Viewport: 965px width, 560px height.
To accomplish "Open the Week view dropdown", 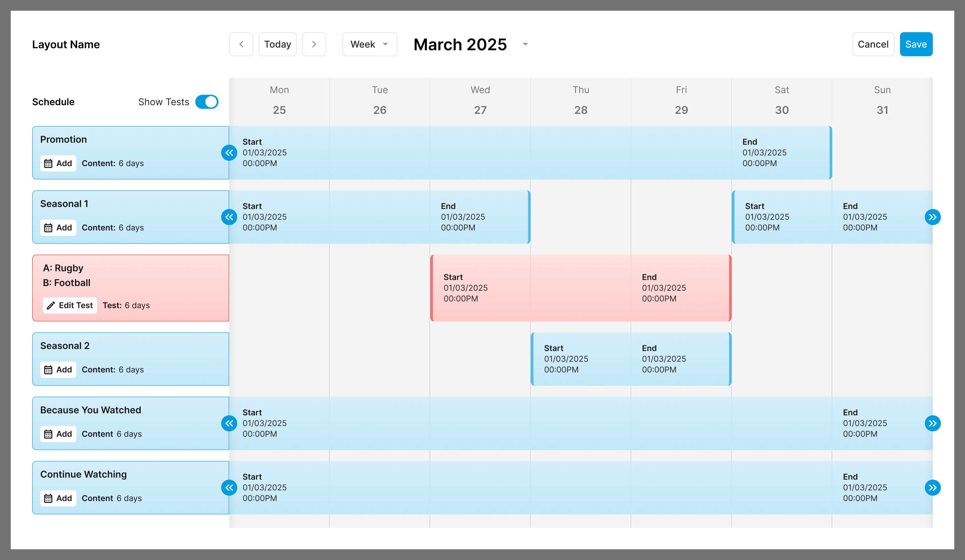I will pyautogui.click(x=370, y=45).
